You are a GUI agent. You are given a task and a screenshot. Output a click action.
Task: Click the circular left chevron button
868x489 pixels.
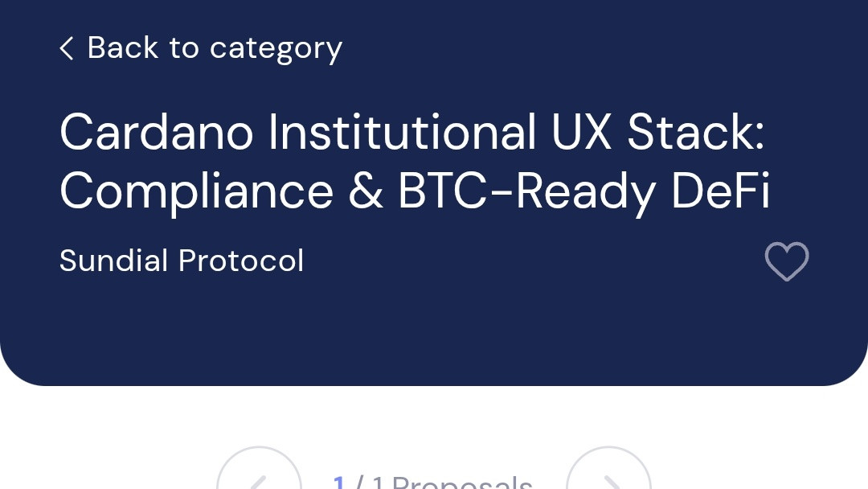pos(259,469)
